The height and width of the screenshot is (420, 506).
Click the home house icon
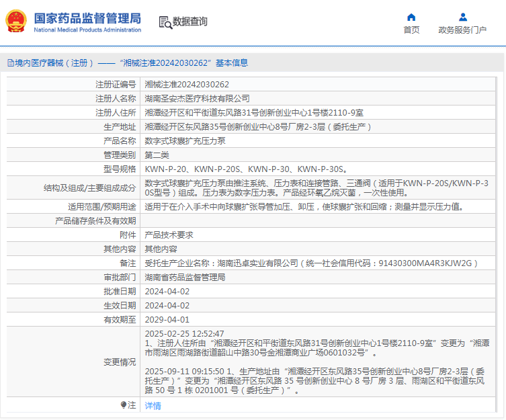(x=411, y=17)
